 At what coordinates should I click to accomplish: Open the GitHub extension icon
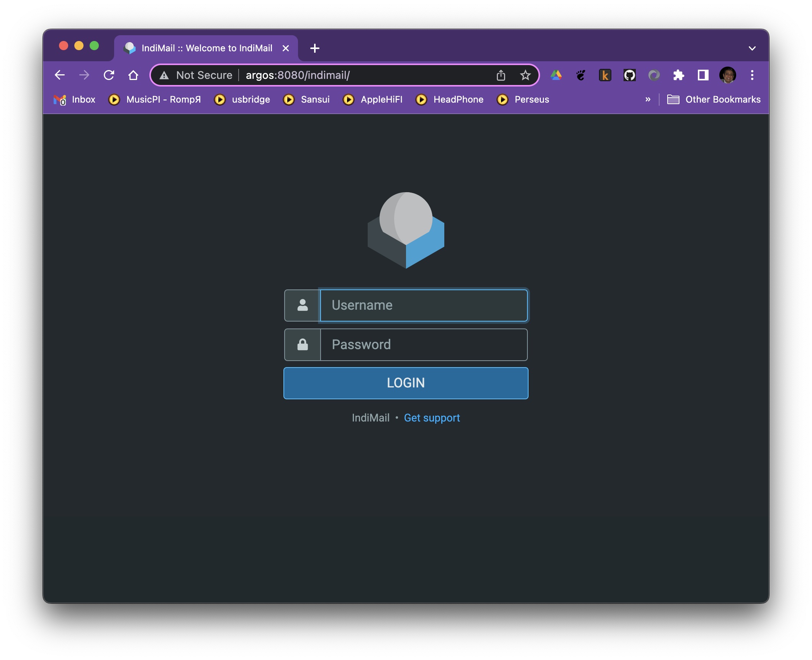(x=630, y=75)
